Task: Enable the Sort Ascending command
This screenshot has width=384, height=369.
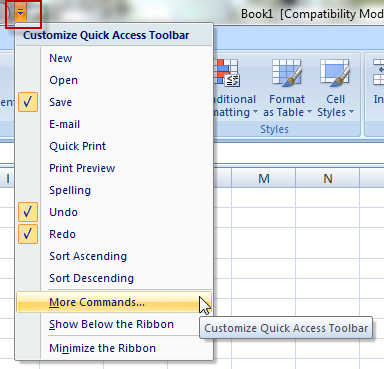Action: point(114,256)
